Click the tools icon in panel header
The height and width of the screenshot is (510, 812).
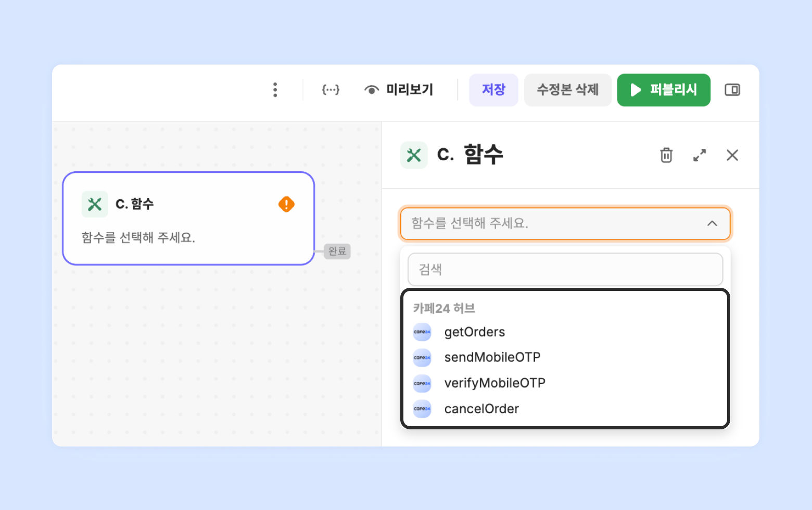414,155
